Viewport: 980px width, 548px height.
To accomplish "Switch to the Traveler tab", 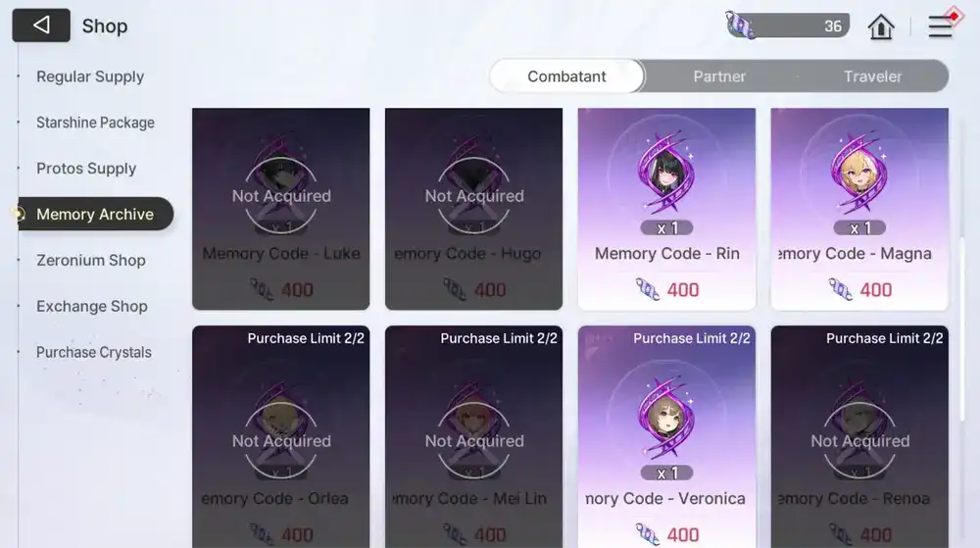I will (x=872, y=76).
